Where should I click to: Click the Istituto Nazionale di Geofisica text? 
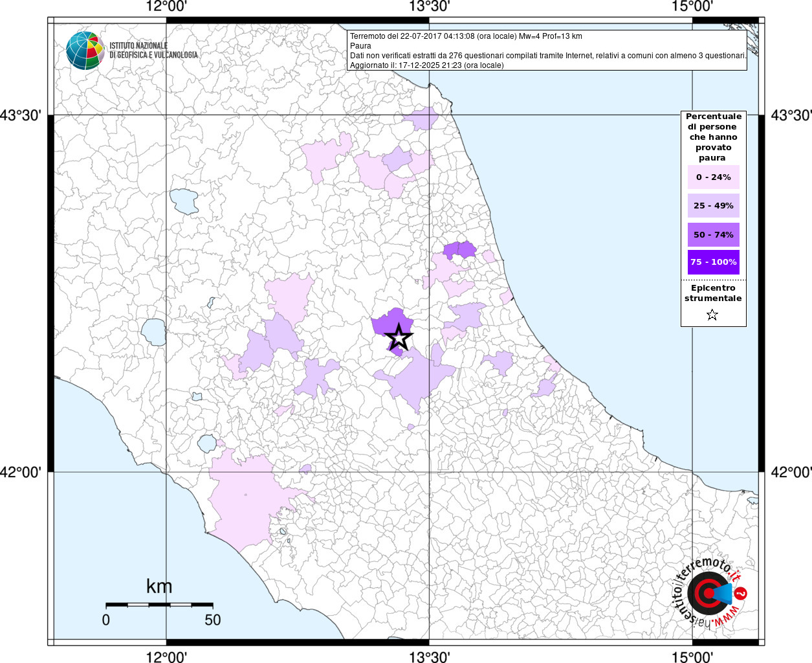[153, 51]
